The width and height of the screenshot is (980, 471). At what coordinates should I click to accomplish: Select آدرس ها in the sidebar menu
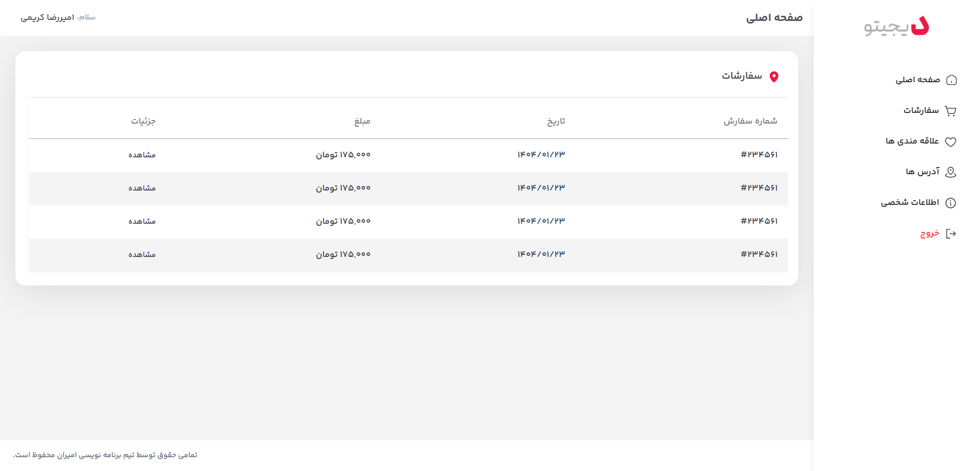tap(922, 172)
